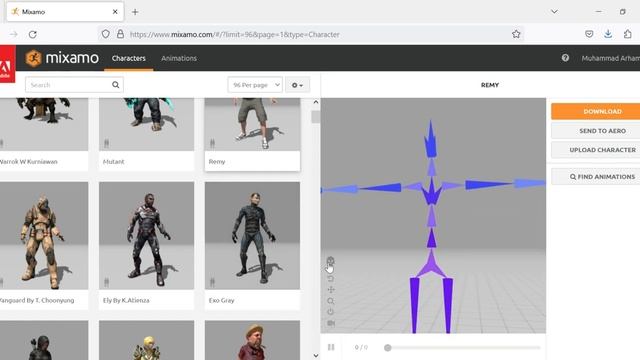Reload the page with browser refresh icon

[33, 34]
